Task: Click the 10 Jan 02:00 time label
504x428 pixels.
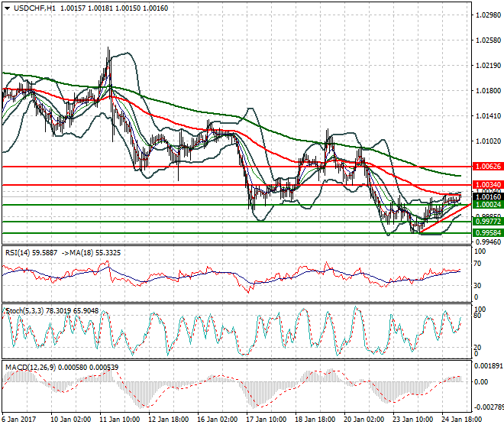Action: [71, 420]
